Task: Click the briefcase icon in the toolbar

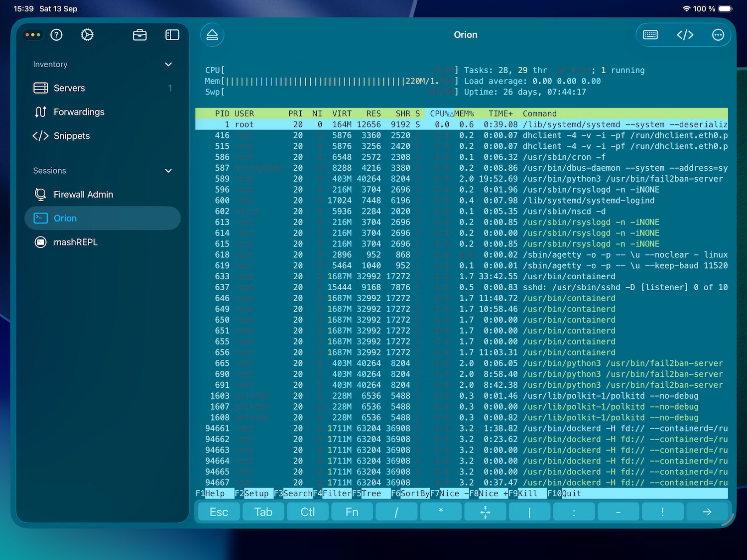Action: (x=140, y=35)
